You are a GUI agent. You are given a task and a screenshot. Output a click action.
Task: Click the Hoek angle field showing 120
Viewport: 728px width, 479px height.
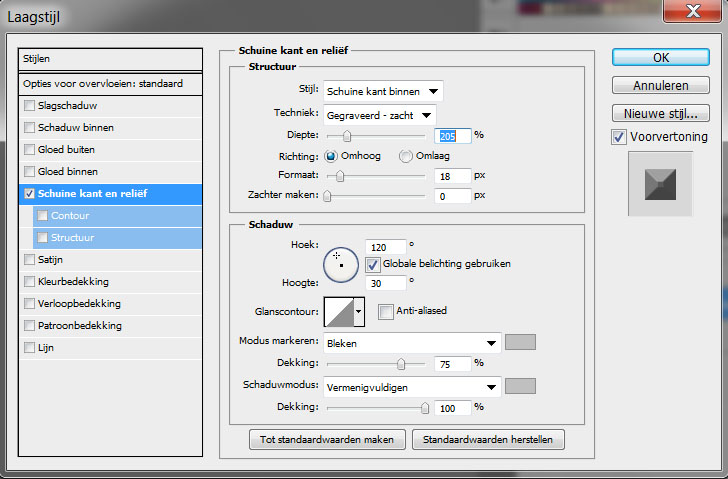[385, 247]
